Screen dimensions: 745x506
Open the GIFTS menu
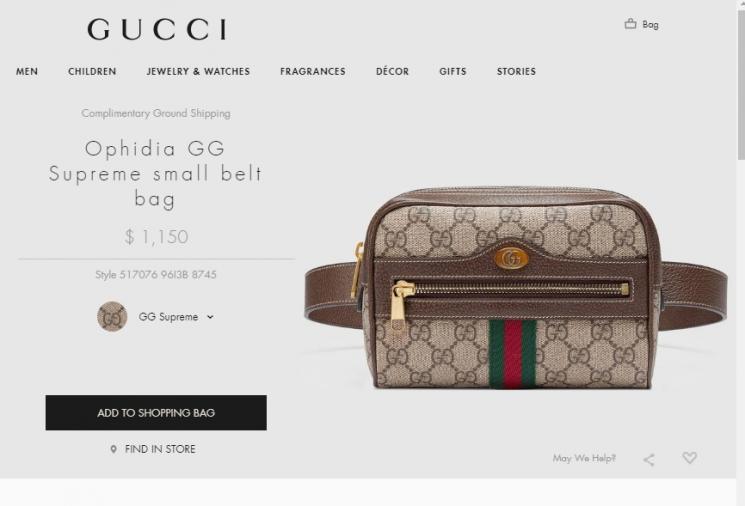tap(453, 71)
